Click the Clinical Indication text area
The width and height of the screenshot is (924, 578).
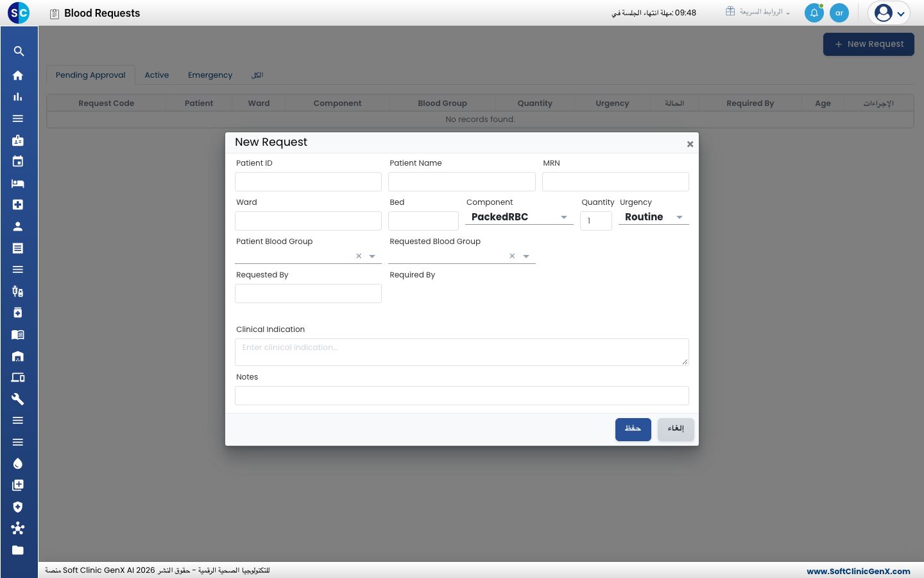pyautogui.click(x=462, y=352)
